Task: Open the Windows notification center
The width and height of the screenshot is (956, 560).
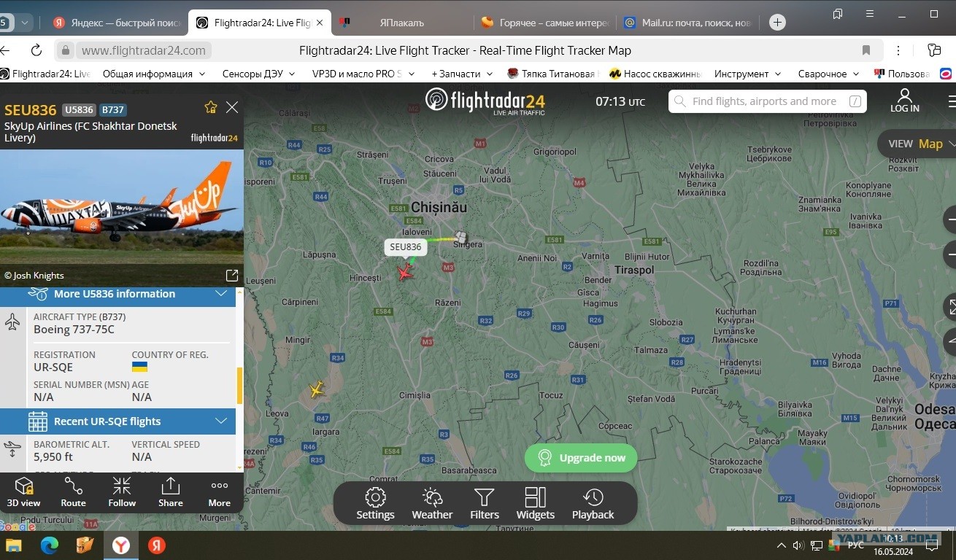Action: pyautogui.click(x=932, y=545)
